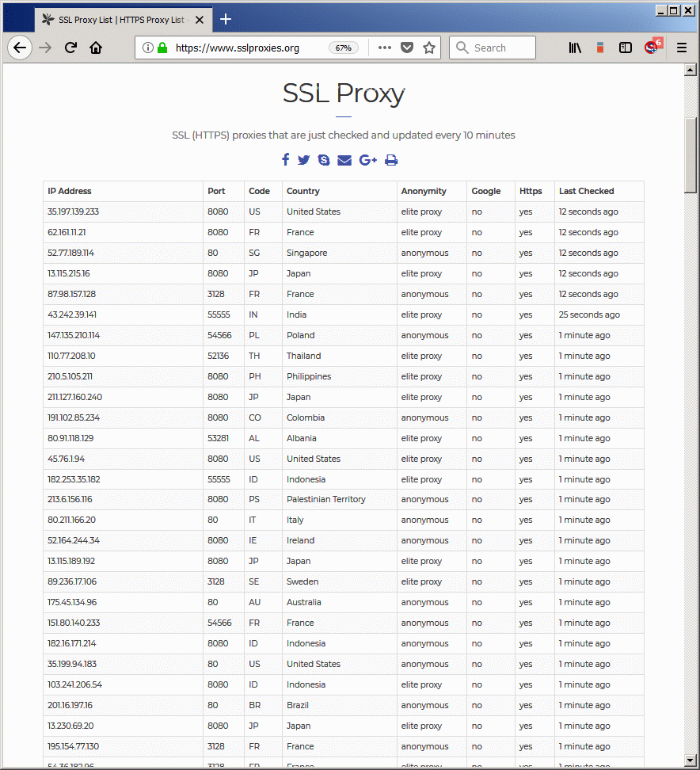Viewport: 700px width, 770px height.
Task: Toggle the sidebar view
Action: (x=626, y=48)
